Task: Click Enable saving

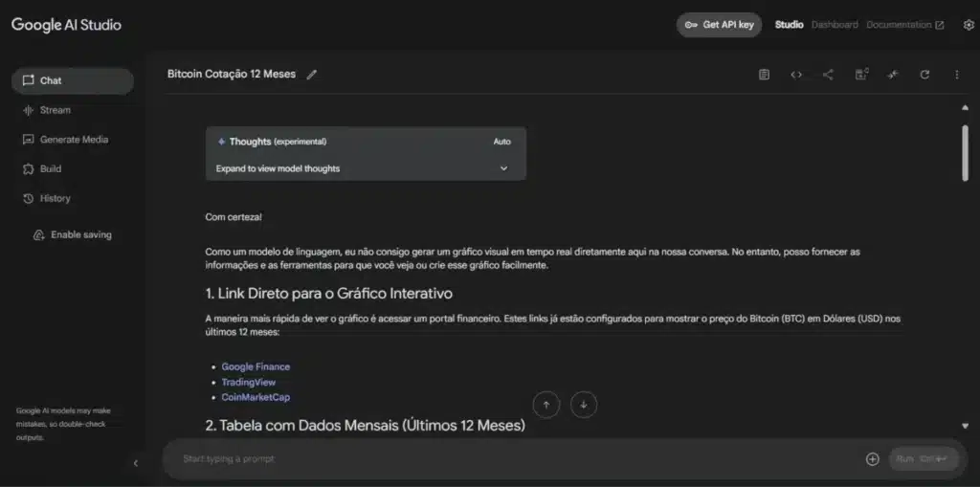Action: coord(72,235)
